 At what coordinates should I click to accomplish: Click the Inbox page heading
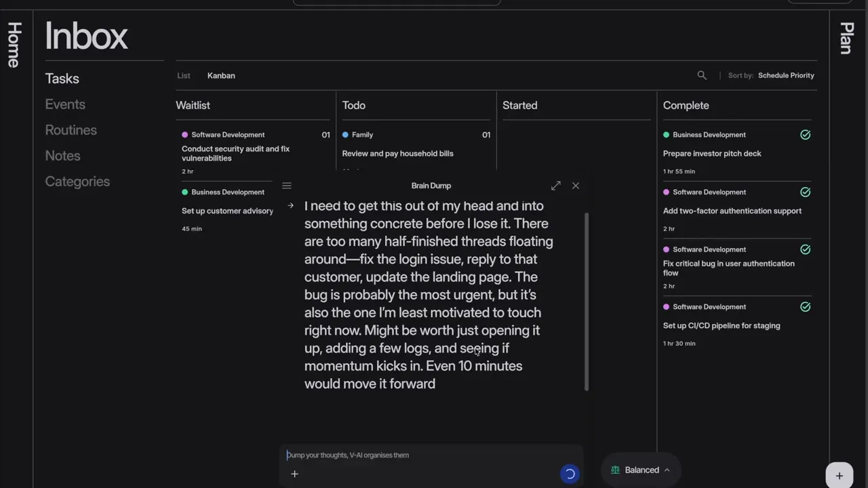[86, 36]
